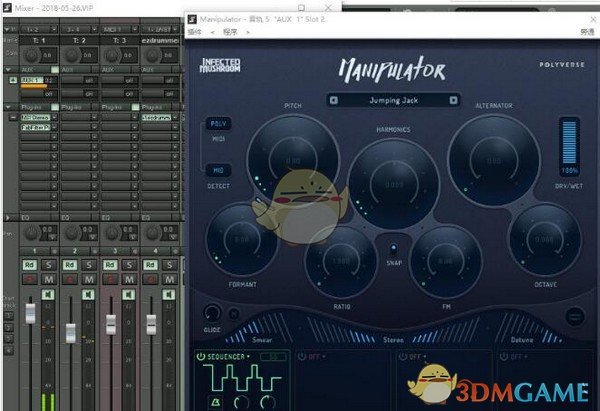This screenshot has width=600, height=411.
Task: Click channel 3 number label button
Action: [x=114, y=251]
